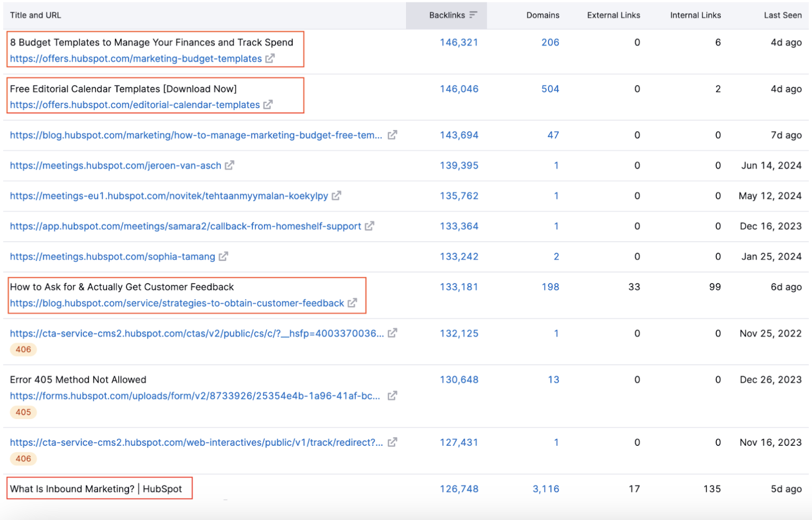The width and height of the screenshot is (812, 520).
Task: Sort by External Links column header
Action: [x=613, y=15]
